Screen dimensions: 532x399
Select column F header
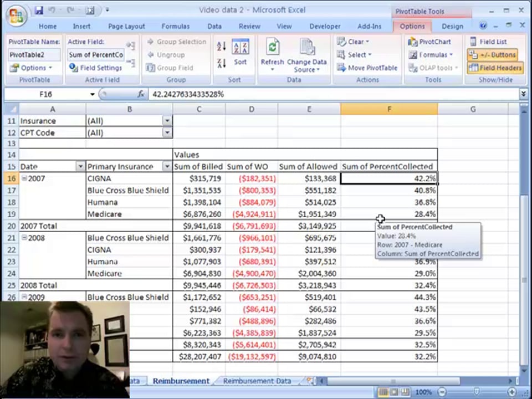click(389, 109)
